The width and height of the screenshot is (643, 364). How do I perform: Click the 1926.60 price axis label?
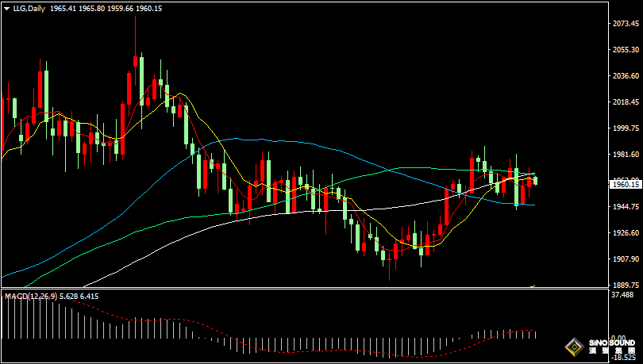(626, 233)
